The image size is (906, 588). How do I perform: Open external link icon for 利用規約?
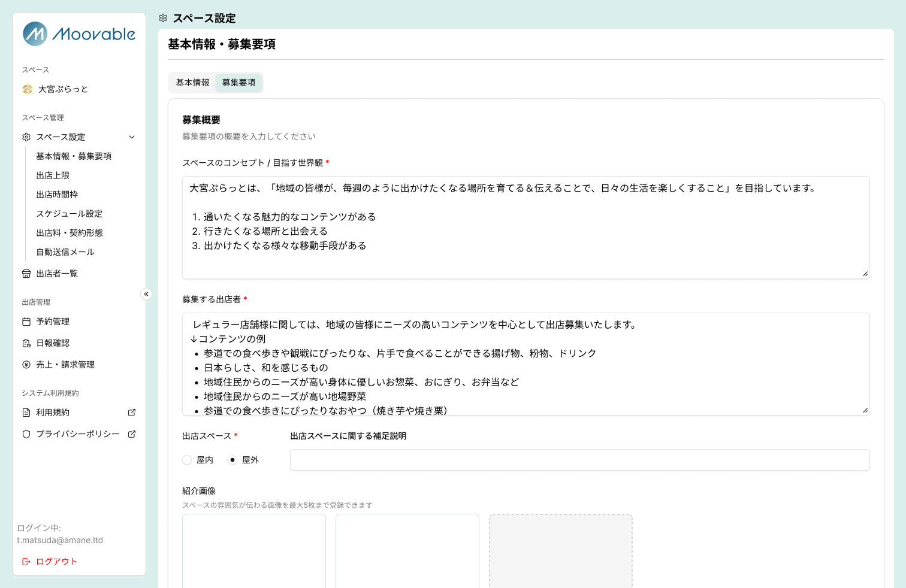(x=132, y=413)
